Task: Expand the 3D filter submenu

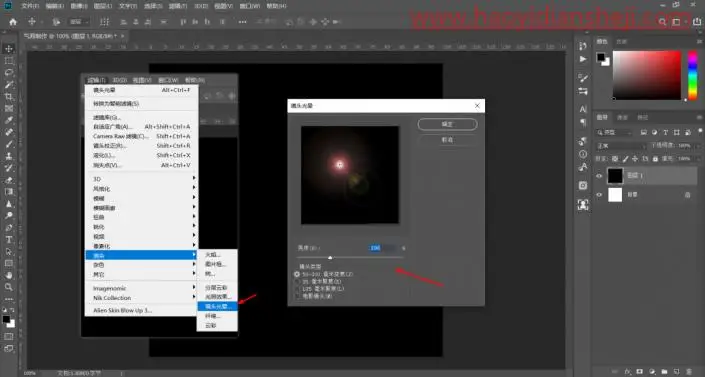Action: click(x=141, y=179)
